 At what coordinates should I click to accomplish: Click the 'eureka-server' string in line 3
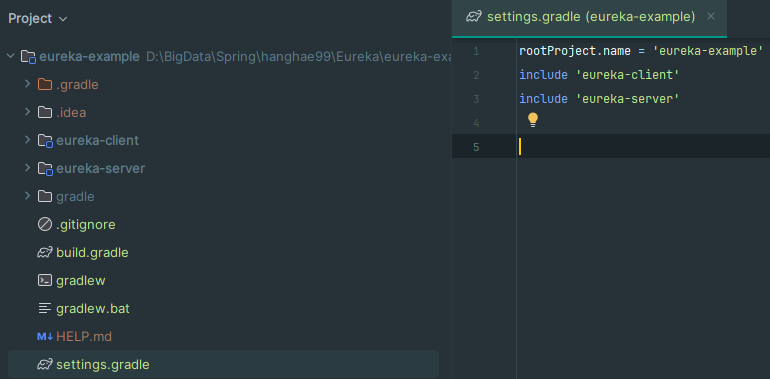pyautogui.click(x=627, y=99)
